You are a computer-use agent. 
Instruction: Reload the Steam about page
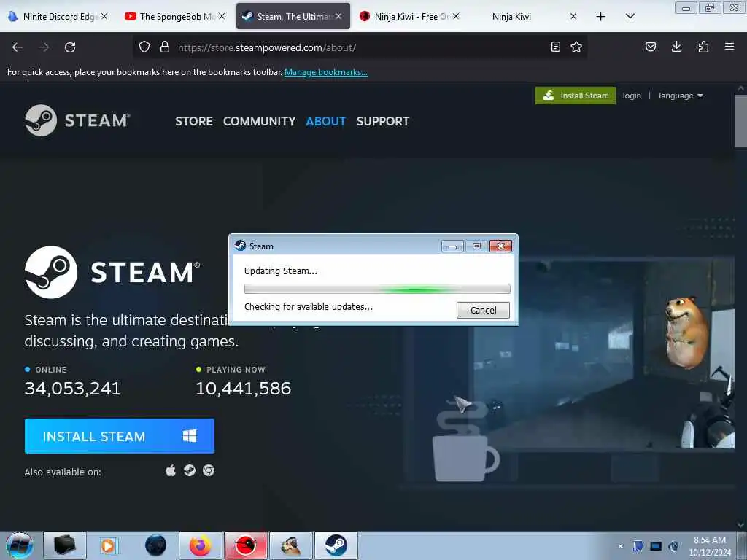(x=70, y=47)
